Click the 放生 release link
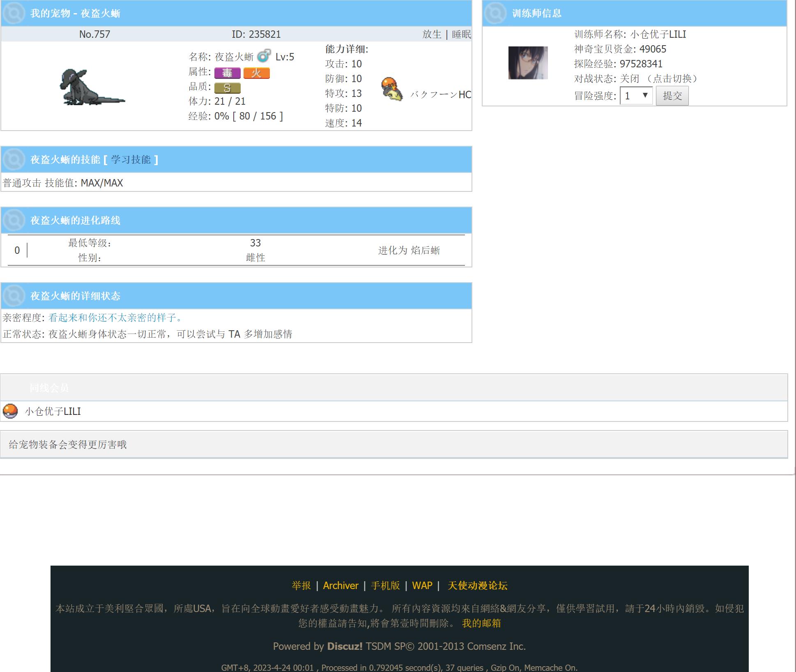796x672 pixels. point(432,35)
